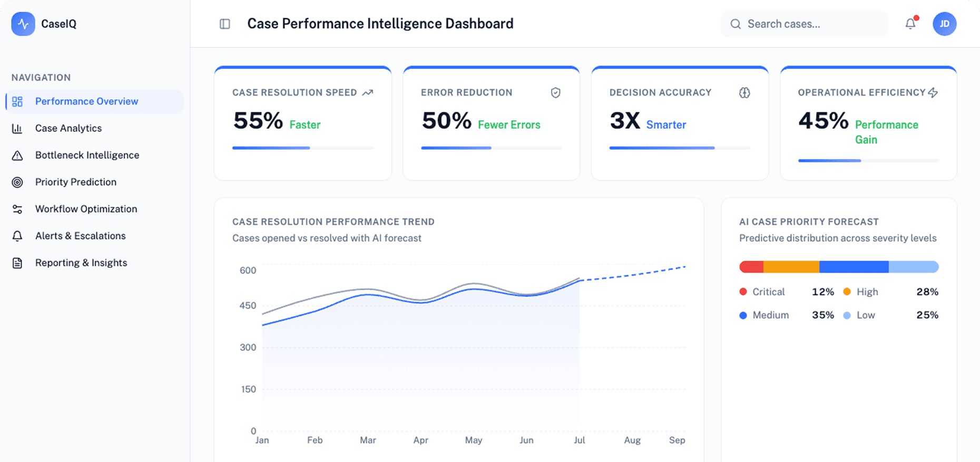Open notifications via the bell icon

[910, 24]
